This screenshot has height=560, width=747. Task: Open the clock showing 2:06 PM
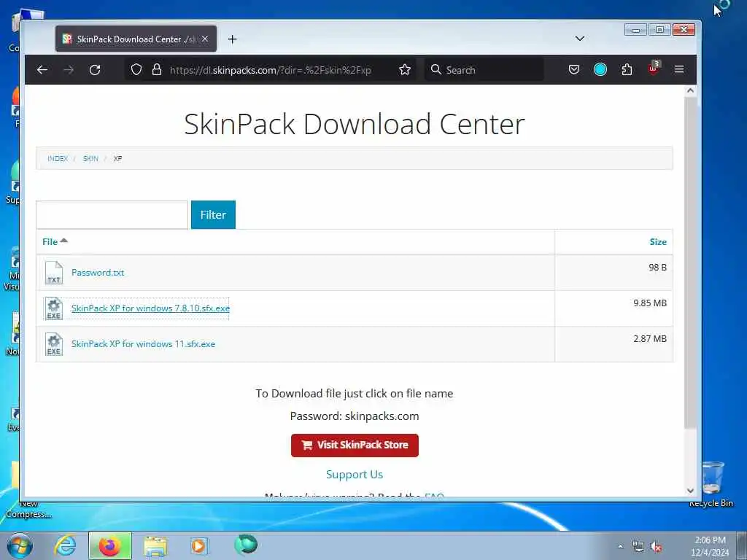point(710,546)
